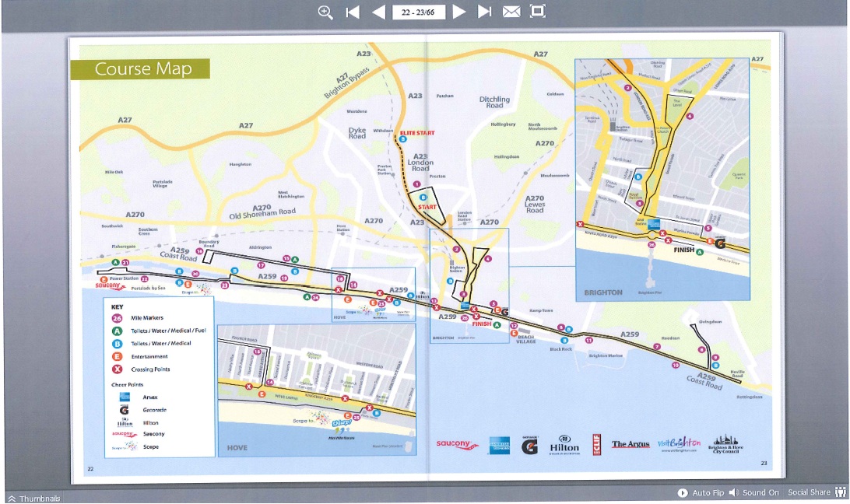This screenshot has height=504, width=850.
Task: Go to the next page
Action: pyautogui.click(x=459, y=12)
